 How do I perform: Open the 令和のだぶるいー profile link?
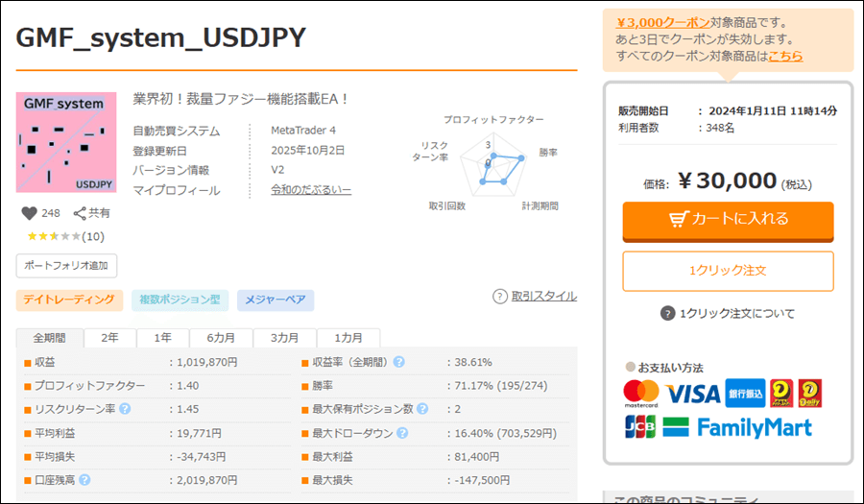click(x=311, y=190)
